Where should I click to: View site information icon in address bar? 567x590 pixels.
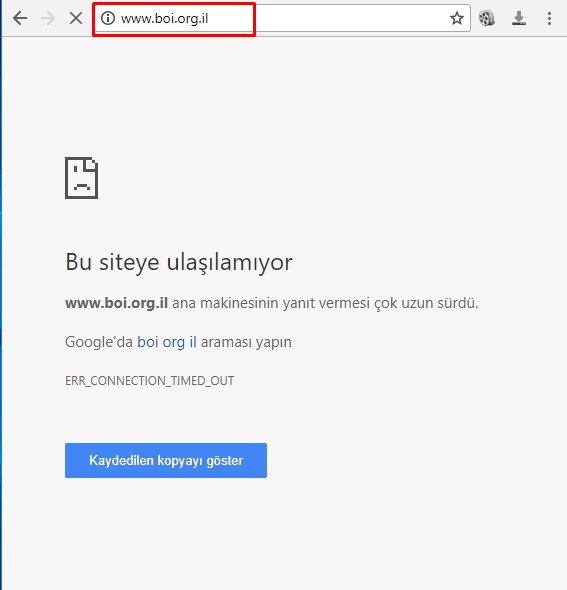pyautogui.click(x=108, y=18)
